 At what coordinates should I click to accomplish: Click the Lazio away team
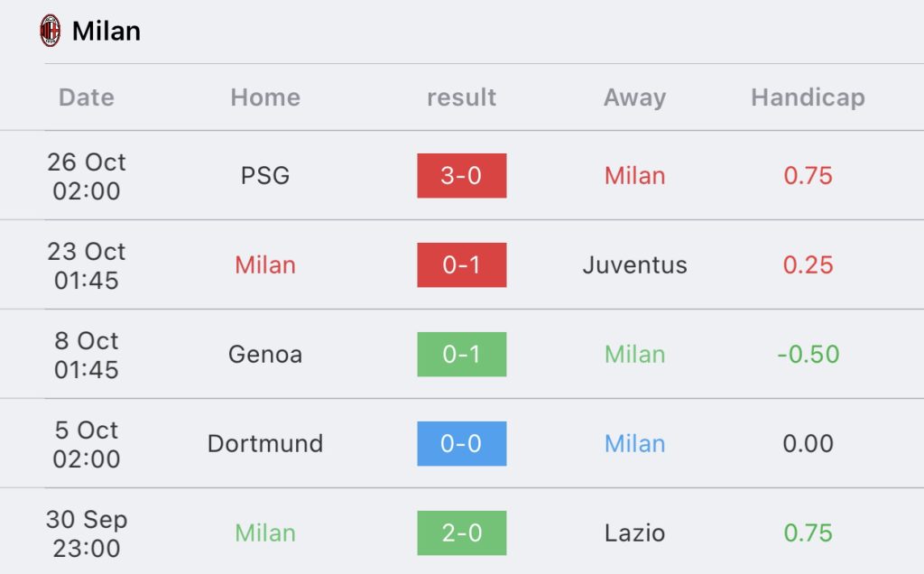click(634, 533)
